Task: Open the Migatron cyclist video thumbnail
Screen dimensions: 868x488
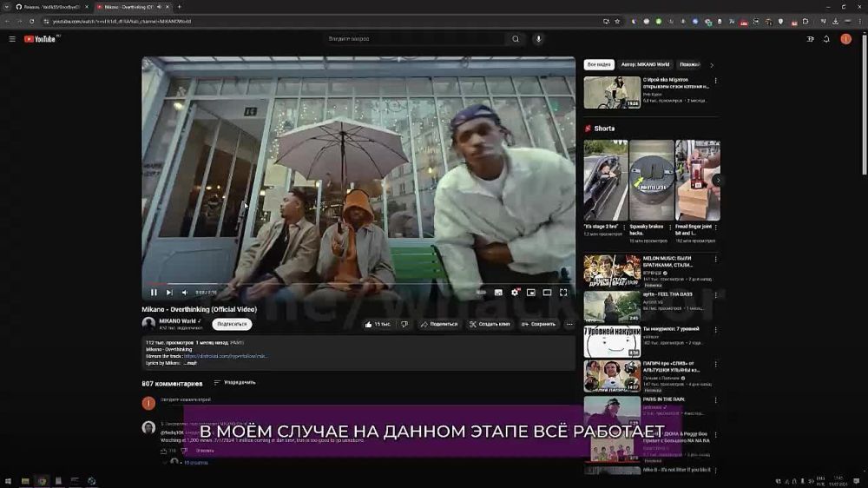Action: pyautogui.click(x=612, y=92)
